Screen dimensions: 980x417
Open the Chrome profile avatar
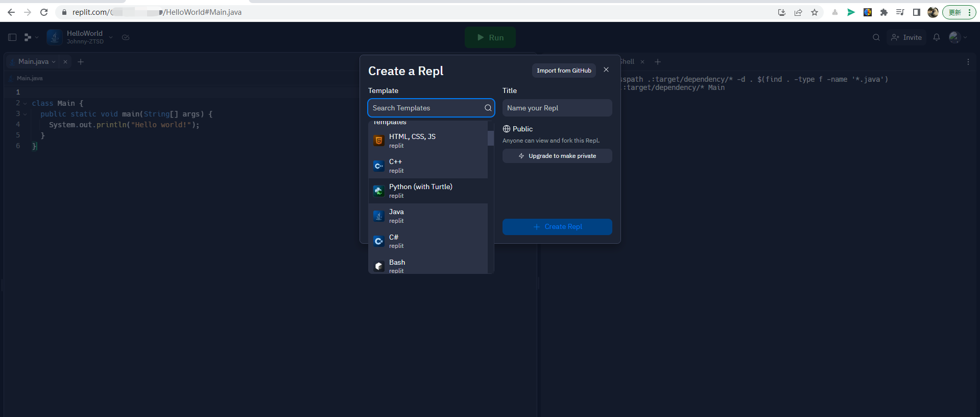(933, 12)
